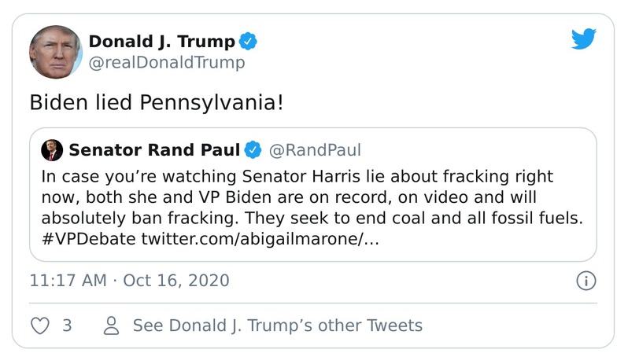Open Senator Rand Paul's small avatar

coord(52,149)
